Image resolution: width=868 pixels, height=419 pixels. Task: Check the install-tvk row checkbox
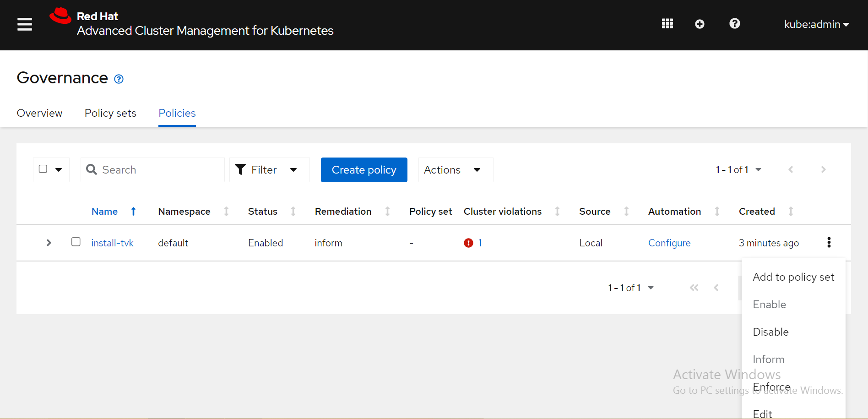tap(76, 242)
